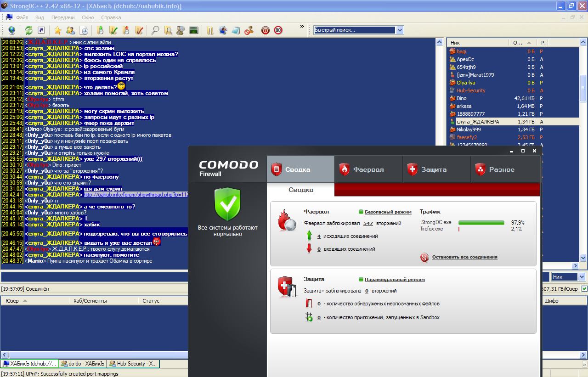Click the Параноидальный режим link
588x377 pixels.
point(395,279)
